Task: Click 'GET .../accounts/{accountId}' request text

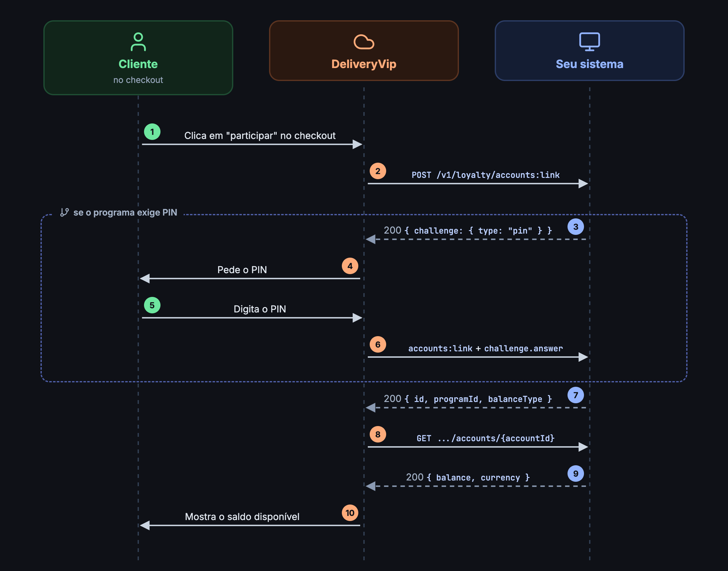Action: pos(485,438)
